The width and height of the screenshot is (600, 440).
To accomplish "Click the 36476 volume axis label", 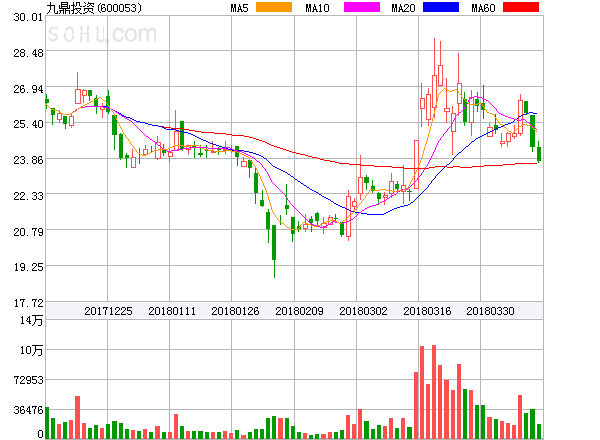I will point(28,410).
